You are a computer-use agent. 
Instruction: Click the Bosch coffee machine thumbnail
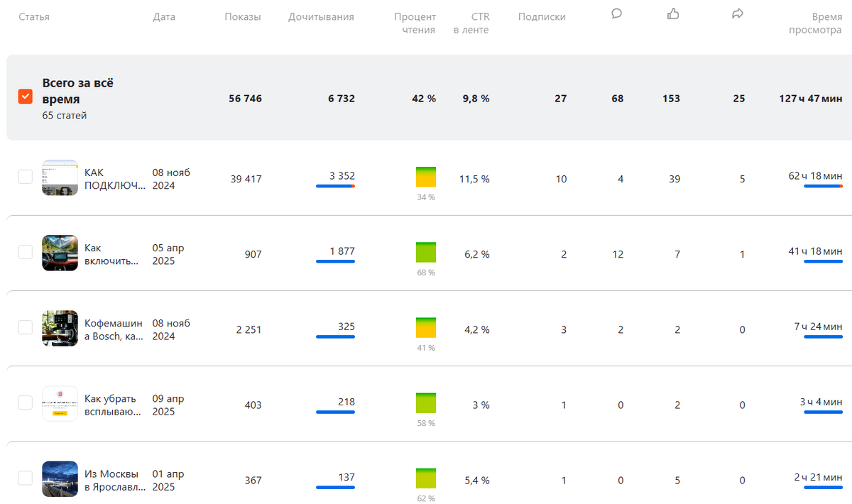60,328
